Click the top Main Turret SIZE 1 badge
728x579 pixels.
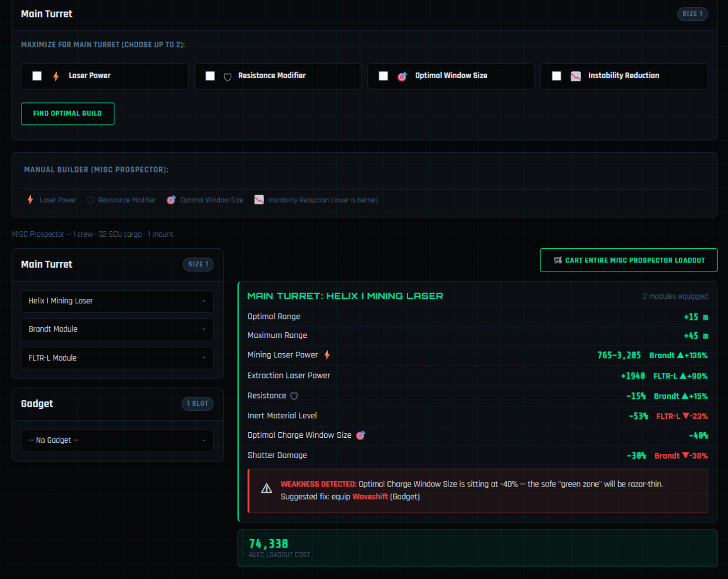tap(693, 14)
